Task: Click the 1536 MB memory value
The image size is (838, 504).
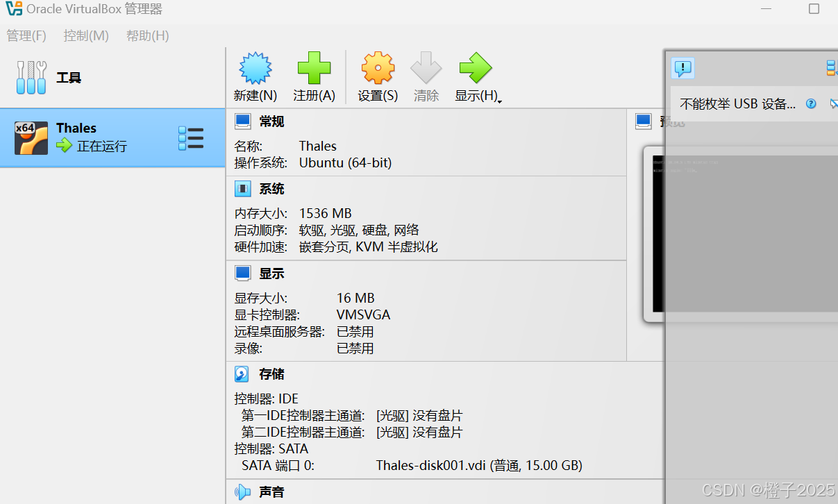Action: point(326,213)
